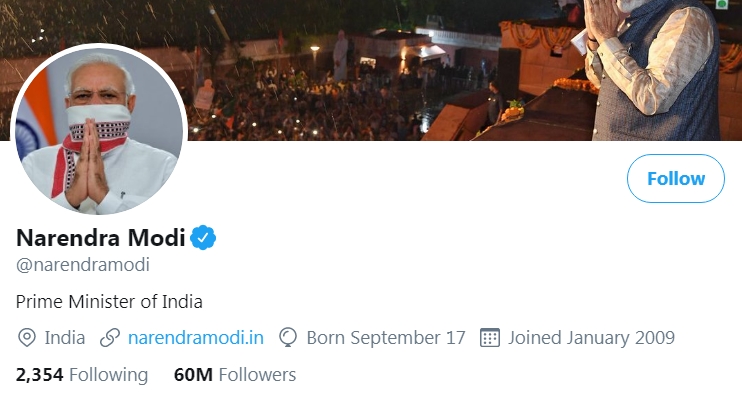742x395 pixels.
Task: Open the 60M Followers list
Action: [235, 375]
